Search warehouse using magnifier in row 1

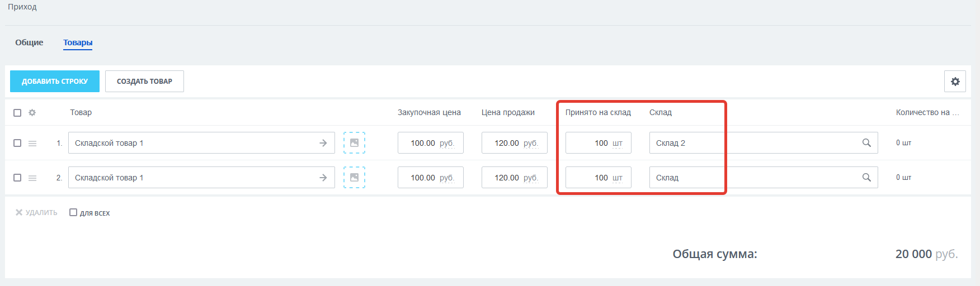click(x=866, y=143)
